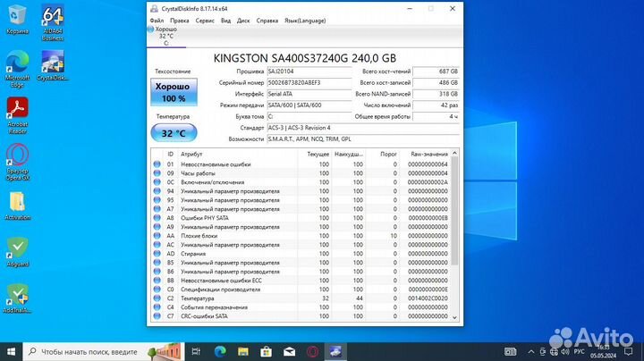Click the scroll-down arrow of attribute list
The image size is (644, 361).
[454, 317]
